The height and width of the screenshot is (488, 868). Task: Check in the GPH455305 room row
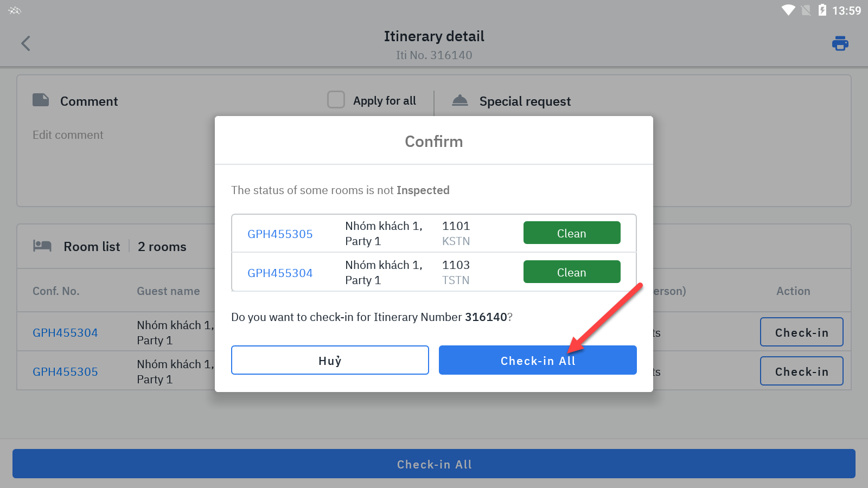click(802, 371)
